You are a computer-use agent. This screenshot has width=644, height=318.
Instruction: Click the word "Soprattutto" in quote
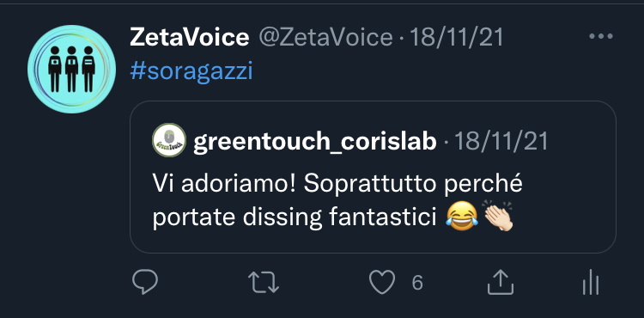point(369,183)
